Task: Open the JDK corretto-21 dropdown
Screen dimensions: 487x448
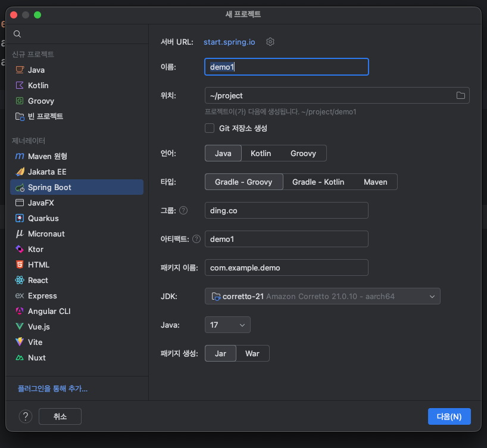Action: point(323,296)
